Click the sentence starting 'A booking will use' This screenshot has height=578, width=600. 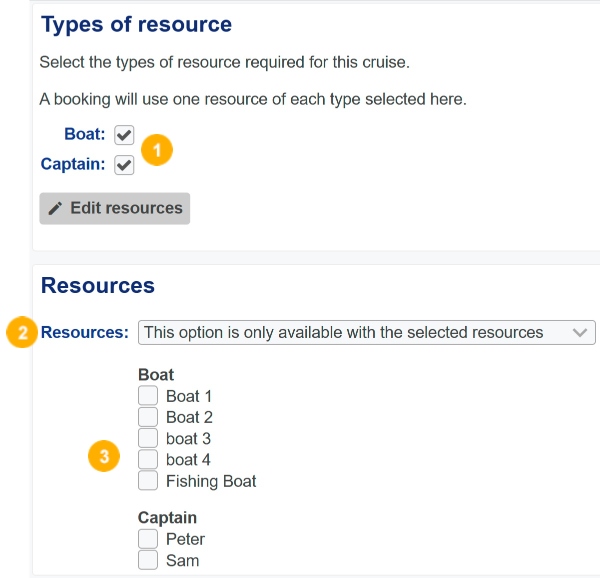click(253, 99)
